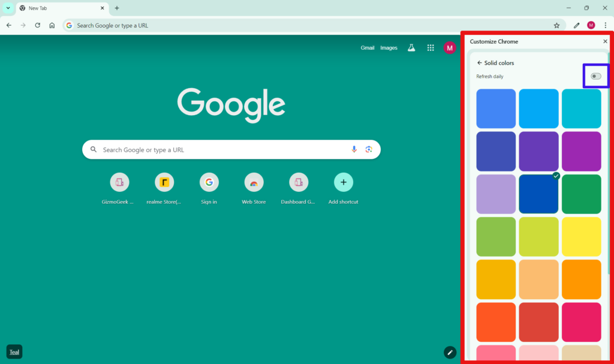This screenshot has height=364, width=614.
Task: Select the peach color swatch
Action: tap(538, 279)
